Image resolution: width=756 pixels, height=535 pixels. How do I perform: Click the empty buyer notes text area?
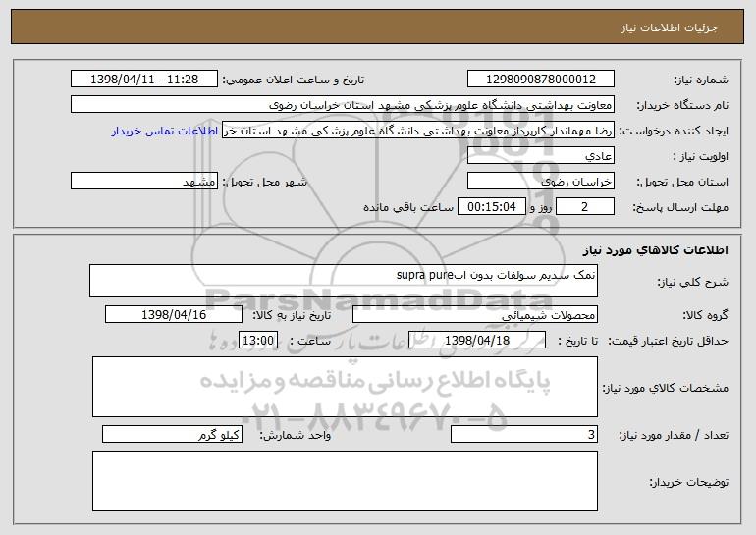(345, 481)
